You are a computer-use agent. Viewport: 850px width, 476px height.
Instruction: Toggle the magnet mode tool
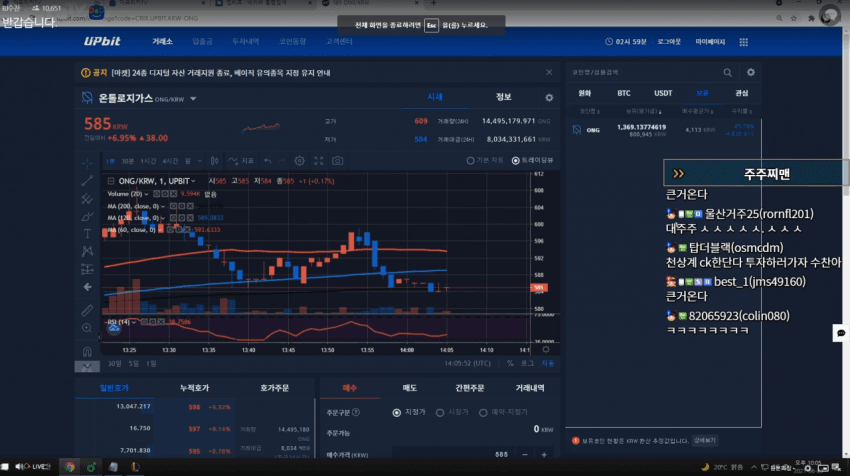87,351
